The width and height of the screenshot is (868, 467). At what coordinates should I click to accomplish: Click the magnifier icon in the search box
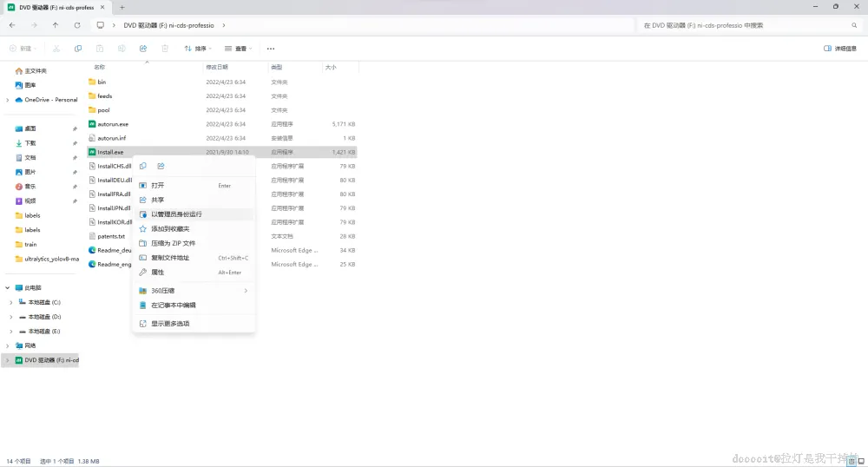pyautogui.click(x=854, y=25)
